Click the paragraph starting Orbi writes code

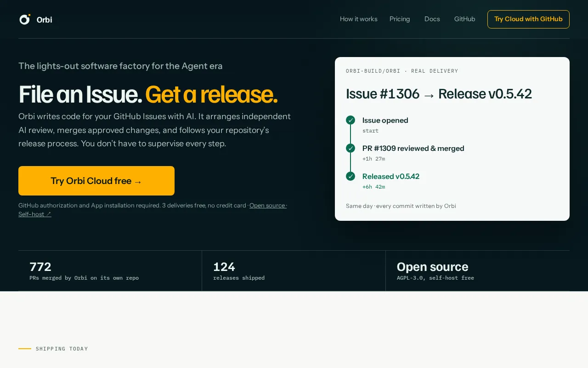155,130
